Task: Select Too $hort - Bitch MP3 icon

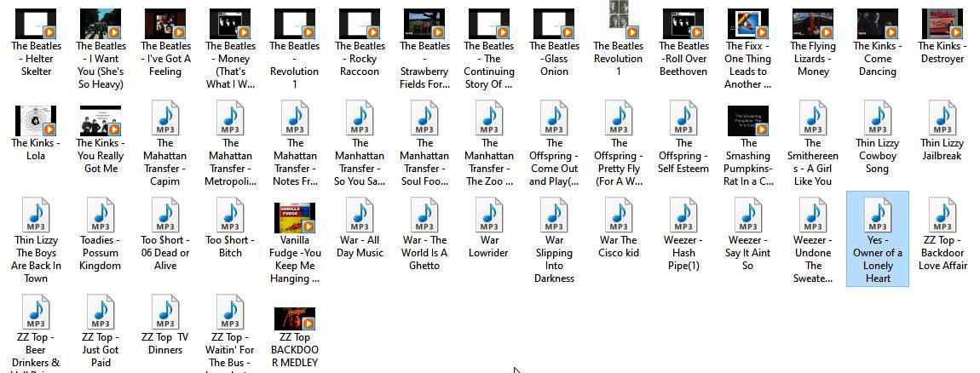Action: [230, 215]
